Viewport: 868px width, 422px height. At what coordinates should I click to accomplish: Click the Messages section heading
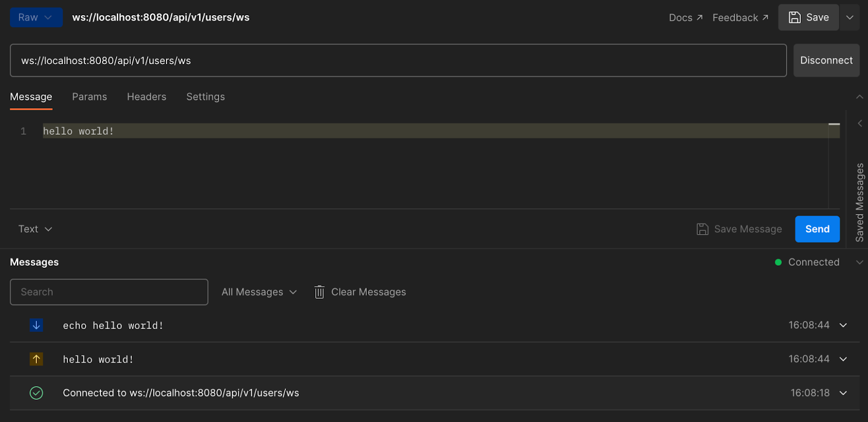tap(34, 262)
